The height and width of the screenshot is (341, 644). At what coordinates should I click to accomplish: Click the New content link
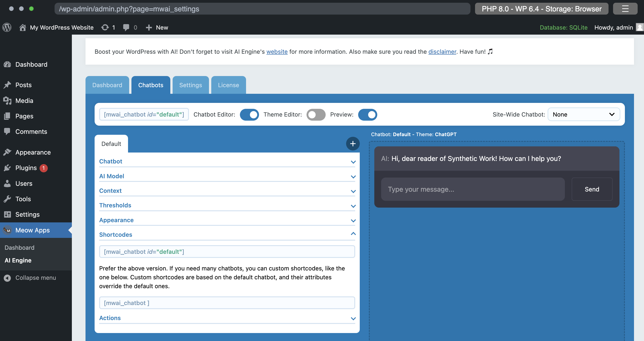coord(162,27)
